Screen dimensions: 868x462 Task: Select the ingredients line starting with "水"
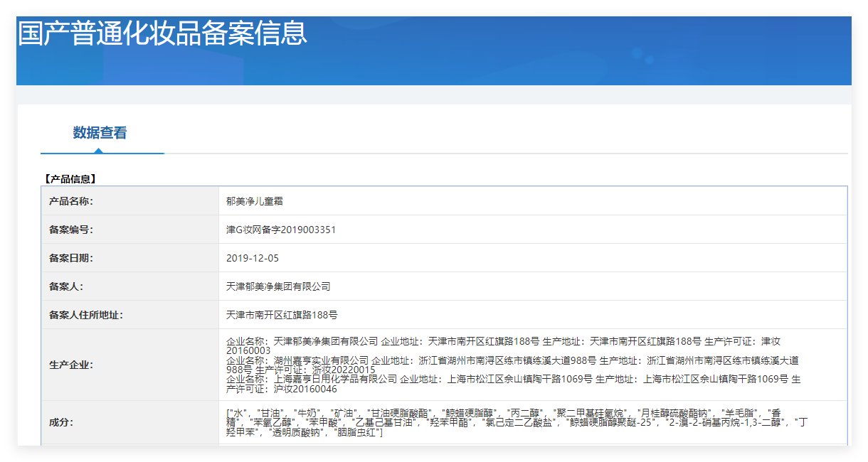(x=504, y=412)
